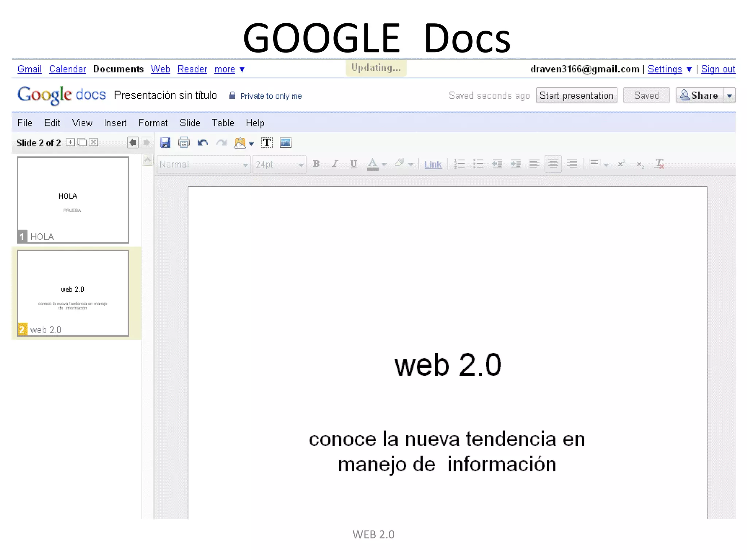Go to next slide arrow
747x560 pixels.
[146, 143]
